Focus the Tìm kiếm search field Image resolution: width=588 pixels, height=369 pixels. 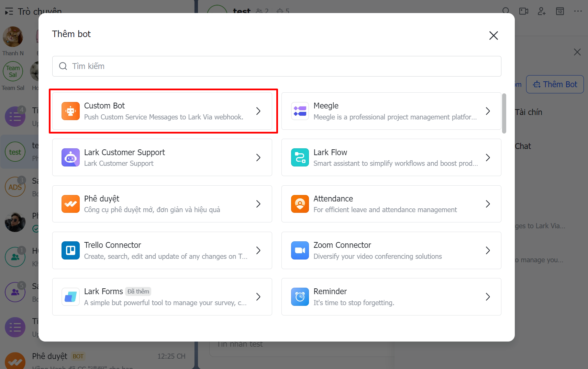click(x=277, y=66)
